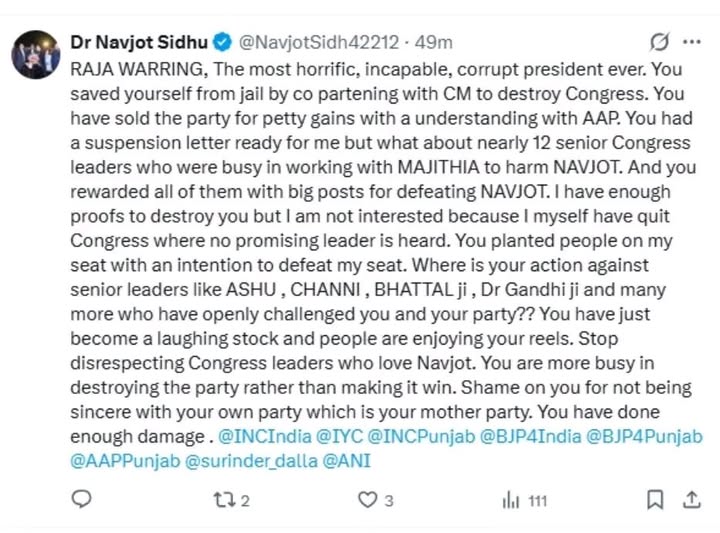Image resolution: width=720 pixels, height=533 pixels.
Task: Open the three-dot more options menu
Action: tap(689, 42)
